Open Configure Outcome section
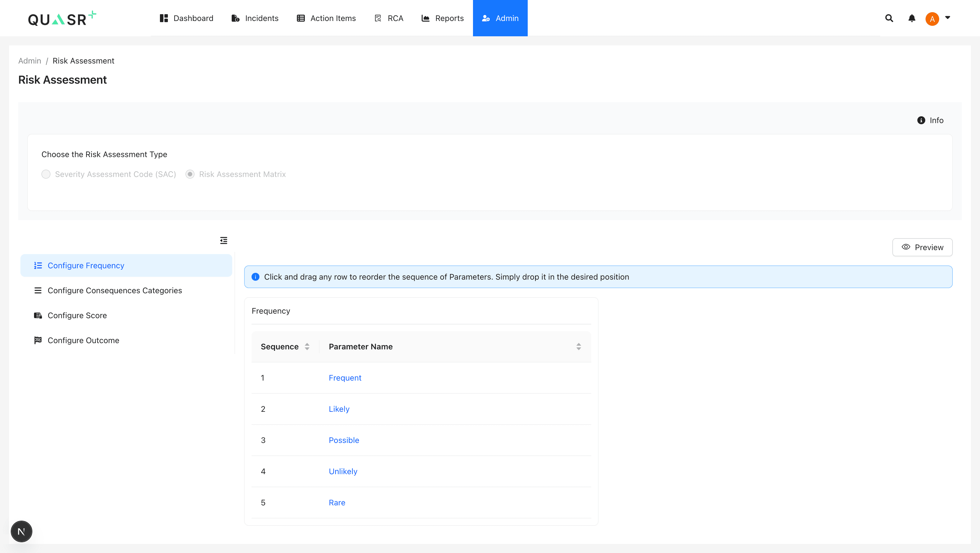Viewport: 980px width, 553px height. coord(83,340)
